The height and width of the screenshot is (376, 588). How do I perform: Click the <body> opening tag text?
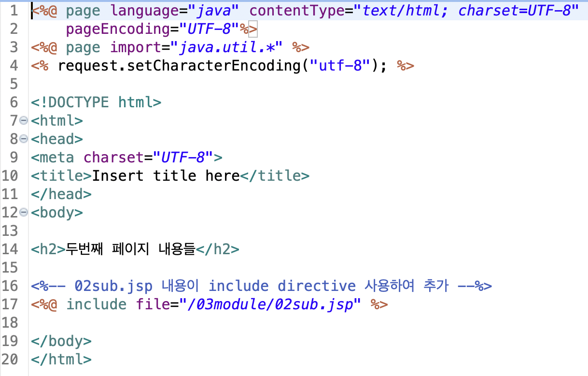tap(57, 213)
